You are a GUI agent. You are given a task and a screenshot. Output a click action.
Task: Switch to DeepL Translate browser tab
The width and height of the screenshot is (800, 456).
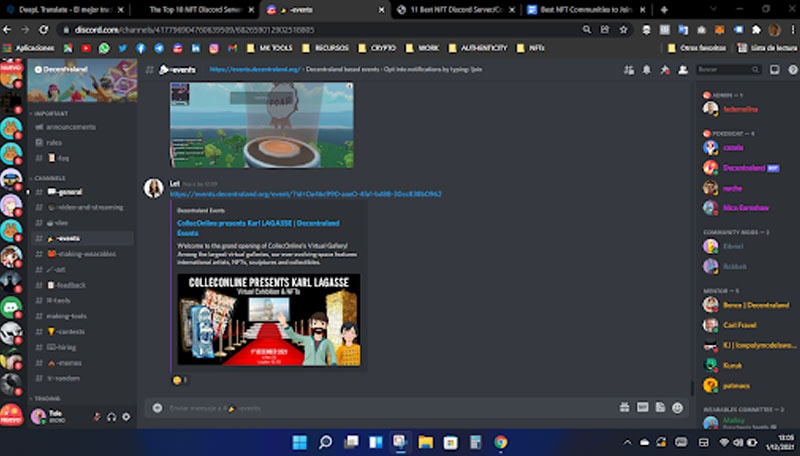pyautogui.click(x=64, y=10)
